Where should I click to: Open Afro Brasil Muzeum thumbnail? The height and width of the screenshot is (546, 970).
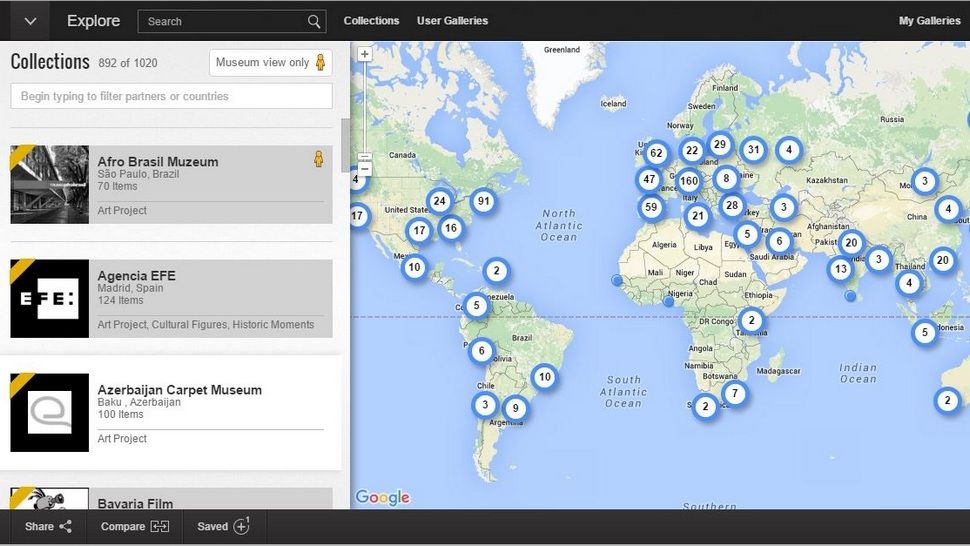[49, 184]
